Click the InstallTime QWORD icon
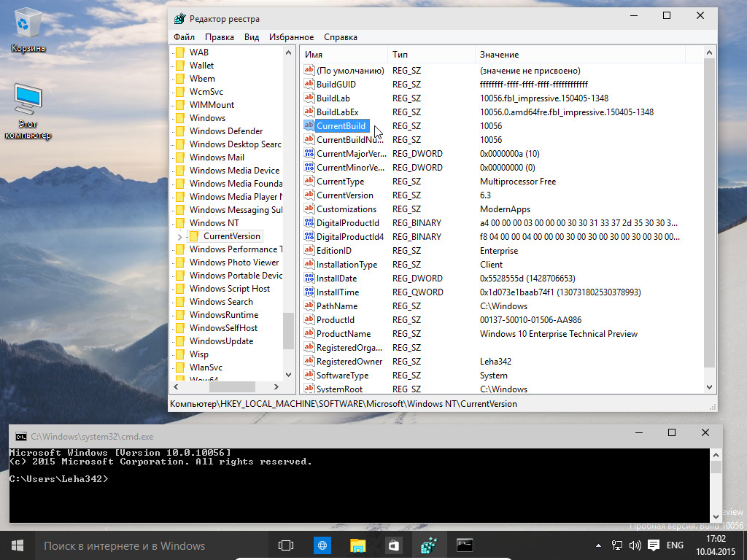The height and width of the screenshot is (560, 747). coord(309,292)
